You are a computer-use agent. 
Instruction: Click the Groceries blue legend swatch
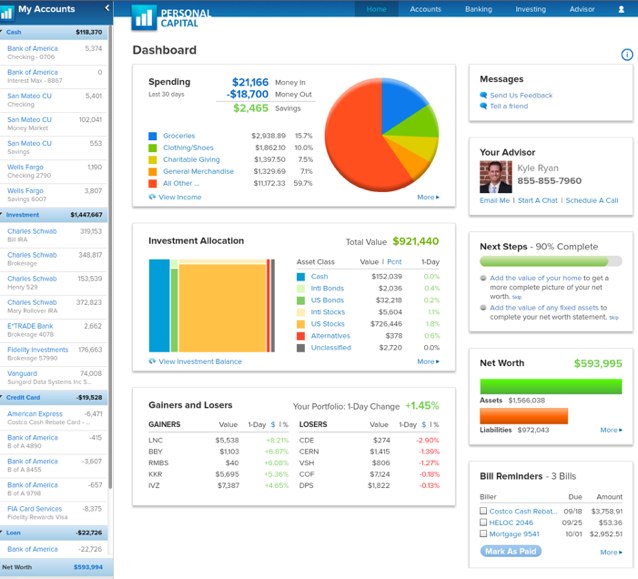tap(153, 136)
